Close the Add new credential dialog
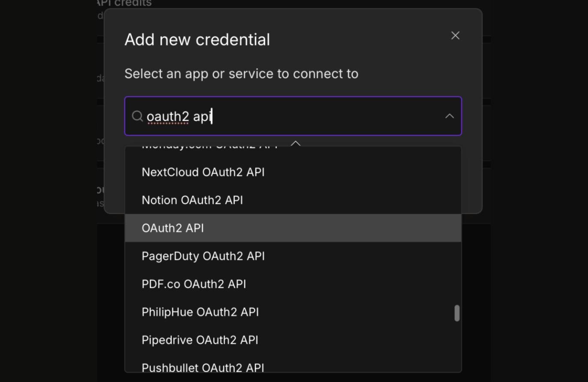 (455, 36)
